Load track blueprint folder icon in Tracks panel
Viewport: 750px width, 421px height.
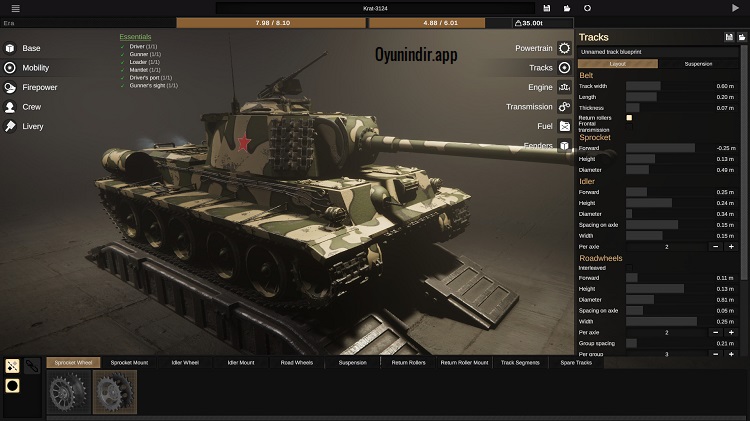[x=741, y=37]
